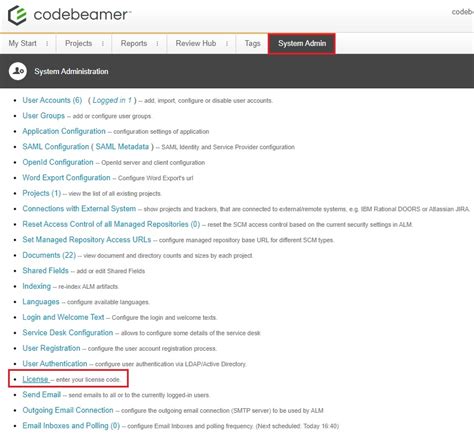Open Email Inboxes and Polling (0) link
The height and width of the screenshot is (434, 474).
point(71,426)
